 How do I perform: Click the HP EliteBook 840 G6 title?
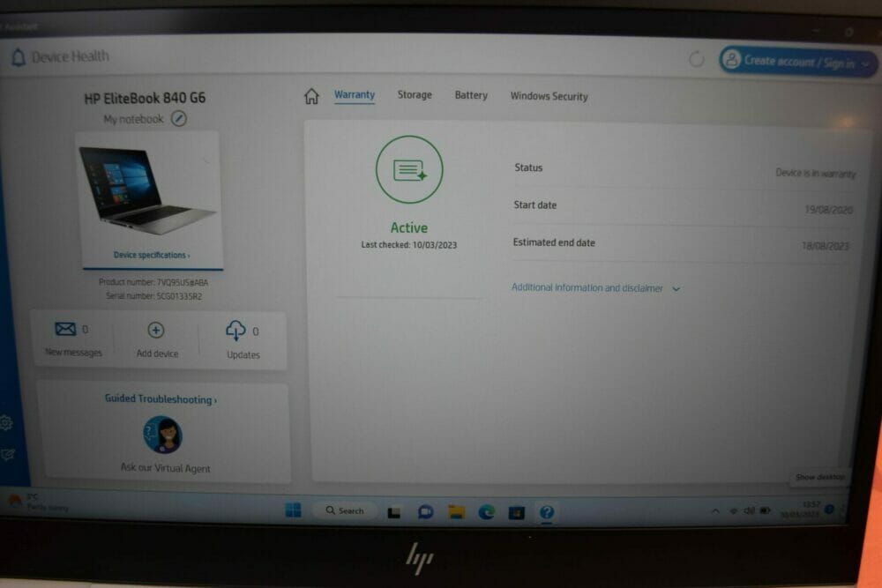(x=145, y=99)
